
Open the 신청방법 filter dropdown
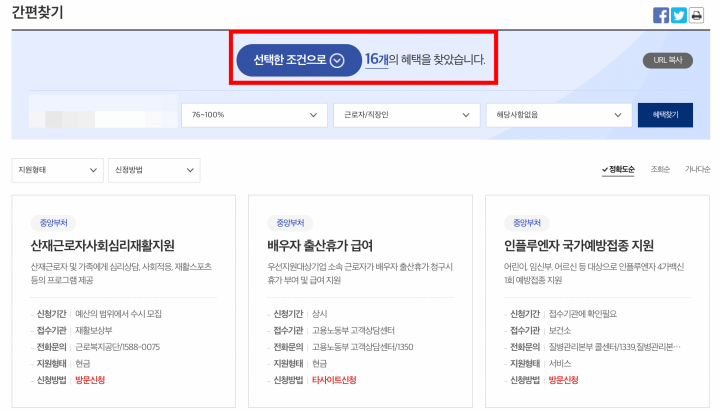154,170
